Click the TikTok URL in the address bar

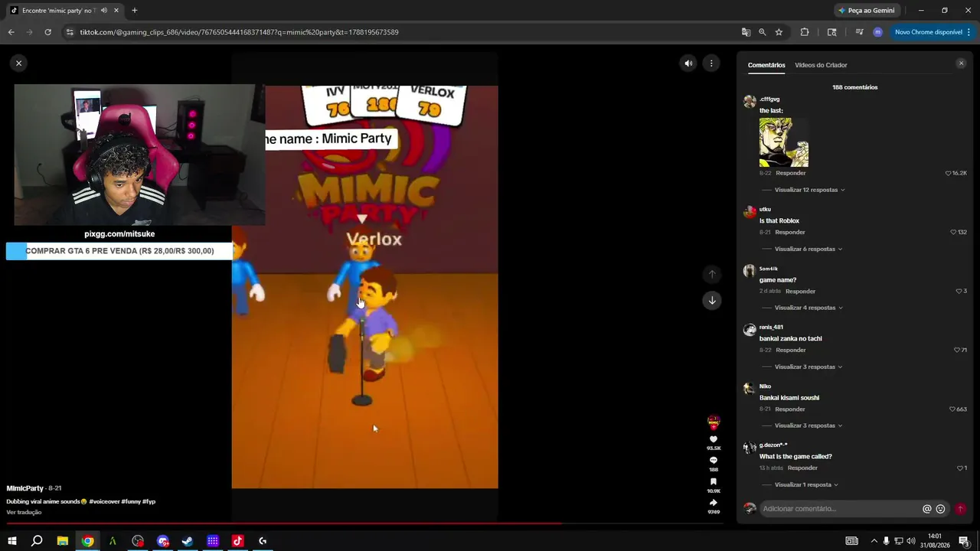click(x=239, y=32)
